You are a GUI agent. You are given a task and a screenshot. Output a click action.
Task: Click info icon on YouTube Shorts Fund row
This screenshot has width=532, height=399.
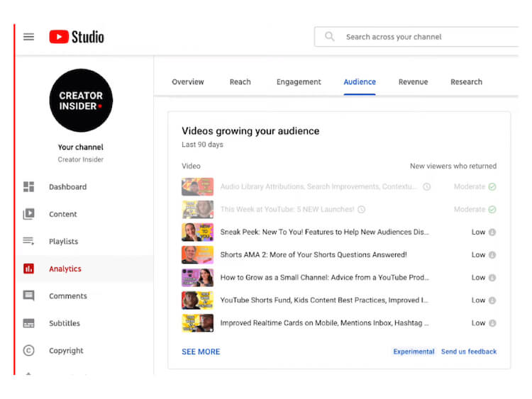point(492,300)
